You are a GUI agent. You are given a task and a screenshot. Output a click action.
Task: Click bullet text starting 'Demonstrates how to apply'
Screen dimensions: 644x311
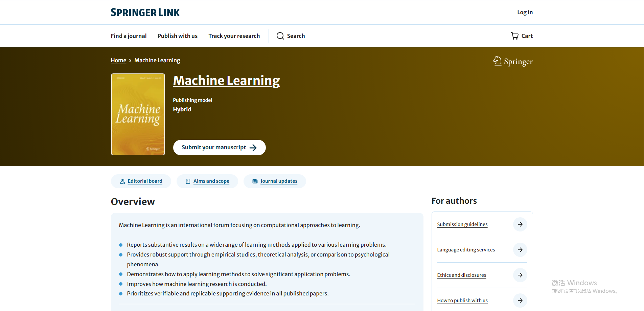pyautogui.click(x=239, y=274)
